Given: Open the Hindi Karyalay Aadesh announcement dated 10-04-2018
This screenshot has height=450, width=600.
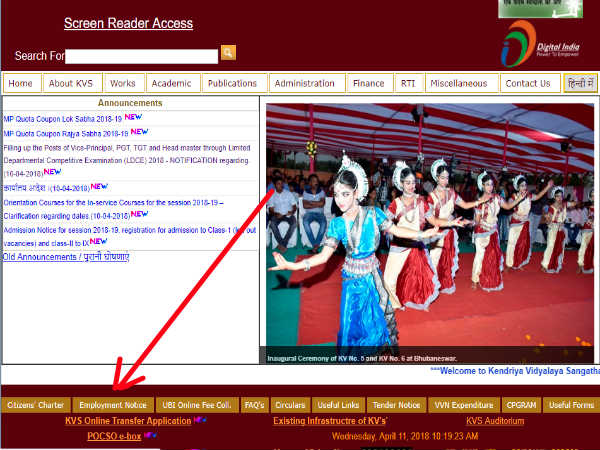Looking at the screenshot, I should coord(46,188).
